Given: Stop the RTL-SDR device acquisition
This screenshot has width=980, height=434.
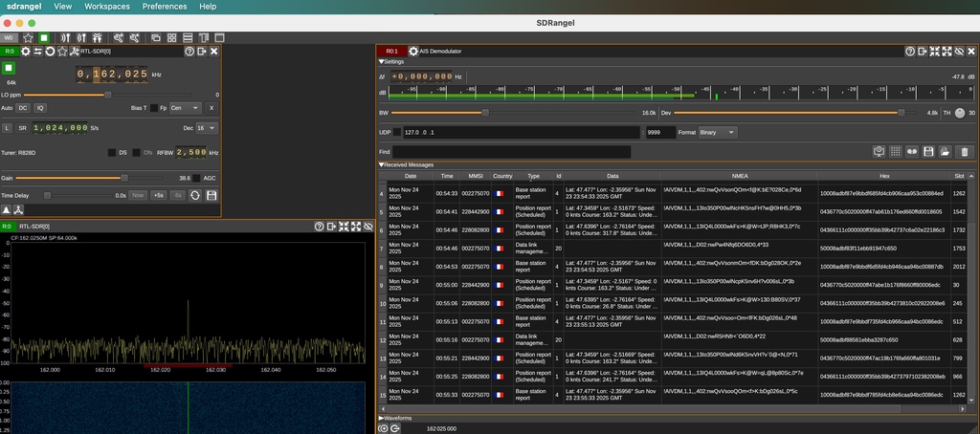Looking at the screenshot, I should point(10,69).
